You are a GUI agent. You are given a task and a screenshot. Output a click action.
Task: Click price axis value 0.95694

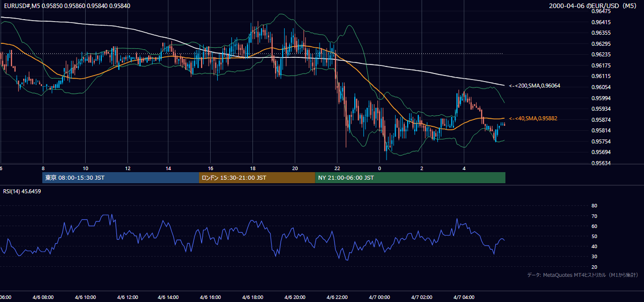(x=601, y=152)
